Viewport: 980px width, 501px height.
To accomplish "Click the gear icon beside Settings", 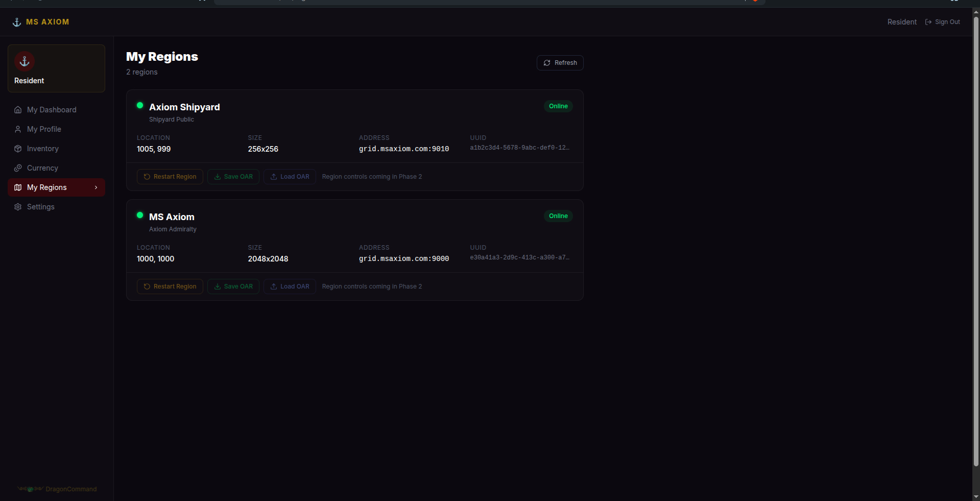I will coord(18,207).
